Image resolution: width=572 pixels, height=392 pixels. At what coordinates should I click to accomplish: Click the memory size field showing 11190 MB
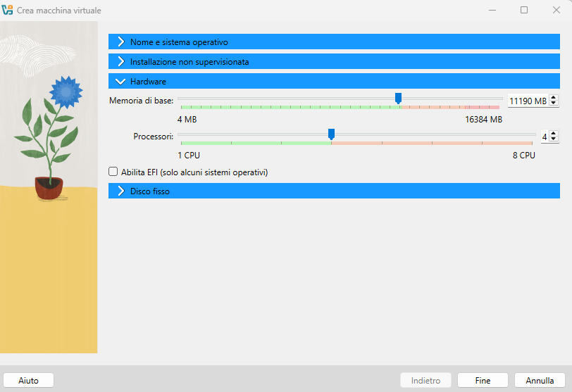click(527, 101)
